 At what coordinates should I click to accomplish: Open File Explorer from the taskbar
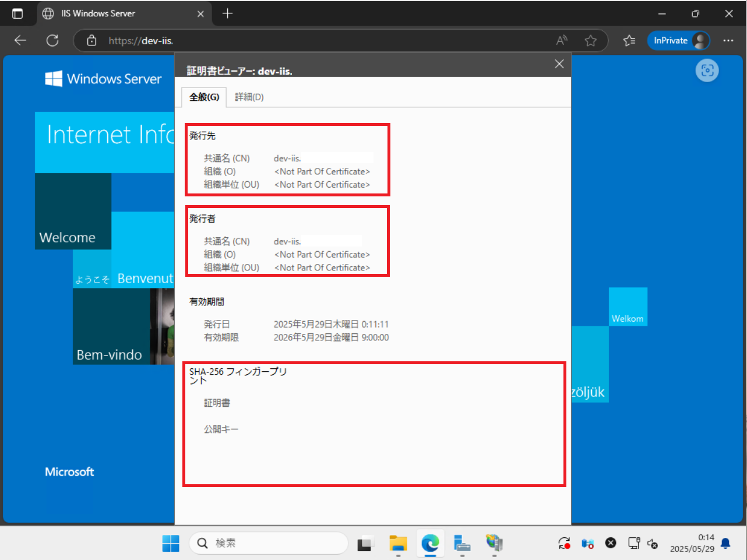[398, 543]
